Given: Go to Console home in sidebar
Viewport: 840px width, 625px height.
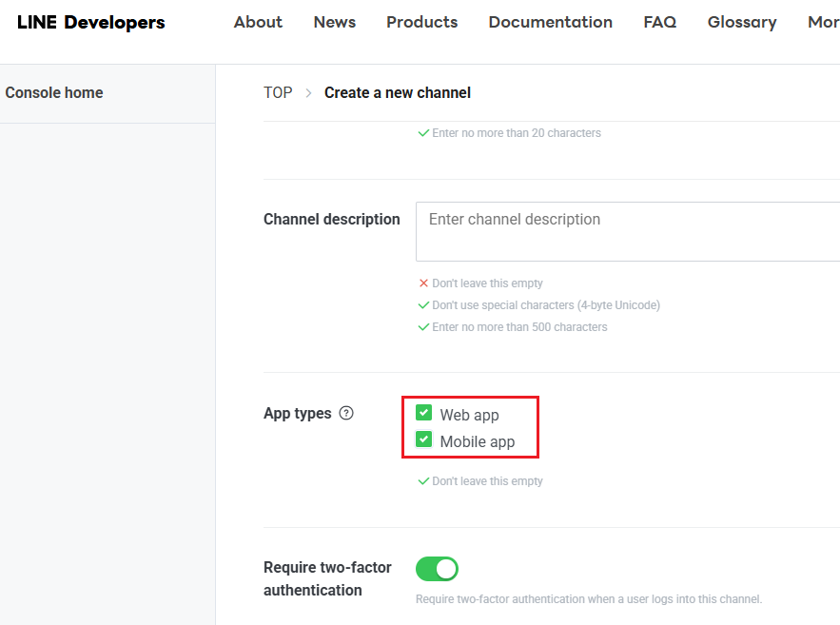Looking at the screenshot, I should (x=54, y=93).
